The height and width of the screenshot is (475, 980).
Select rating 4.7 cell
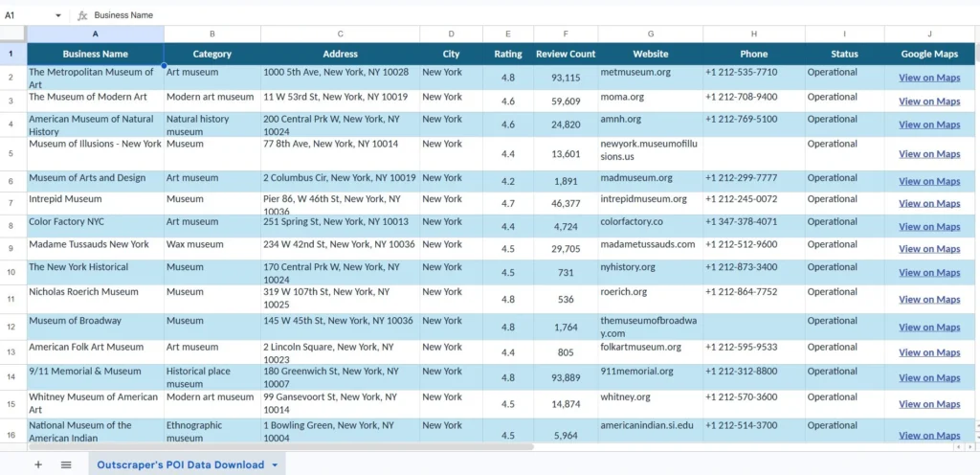click(508, 203)
